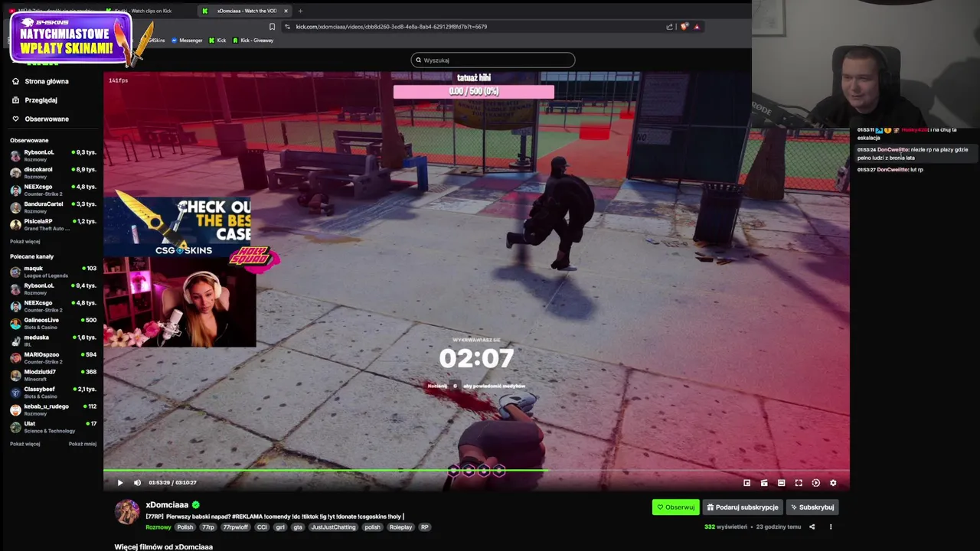The image size is (980, 551).
Task: Share the video using share icon
Action: pyautogui.click(x=812, y=527)
